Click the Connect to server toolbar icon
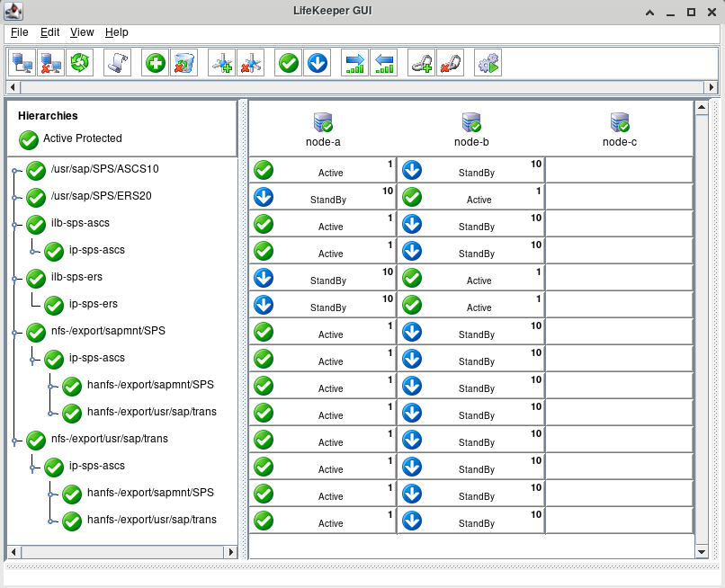The image size is (725, 588). pos(22,62)
